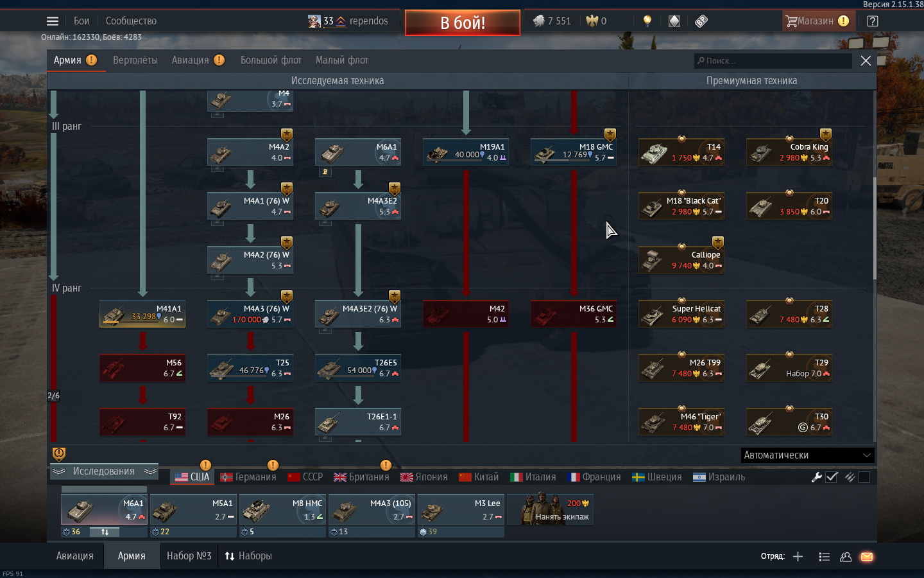Click the alert badge on the Авиация tab

(x=219, y=60)
